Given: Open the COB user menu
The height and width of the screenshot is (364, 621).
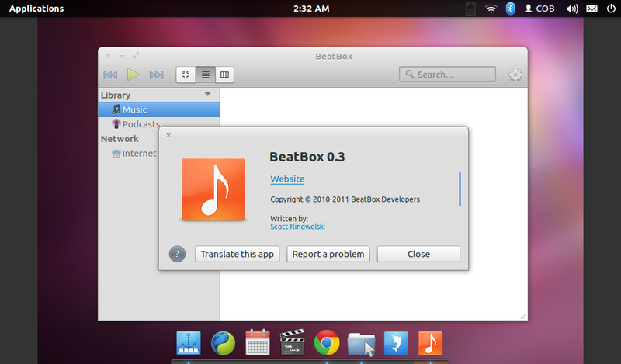Looking at the screenshot, I should click(539, 9).
